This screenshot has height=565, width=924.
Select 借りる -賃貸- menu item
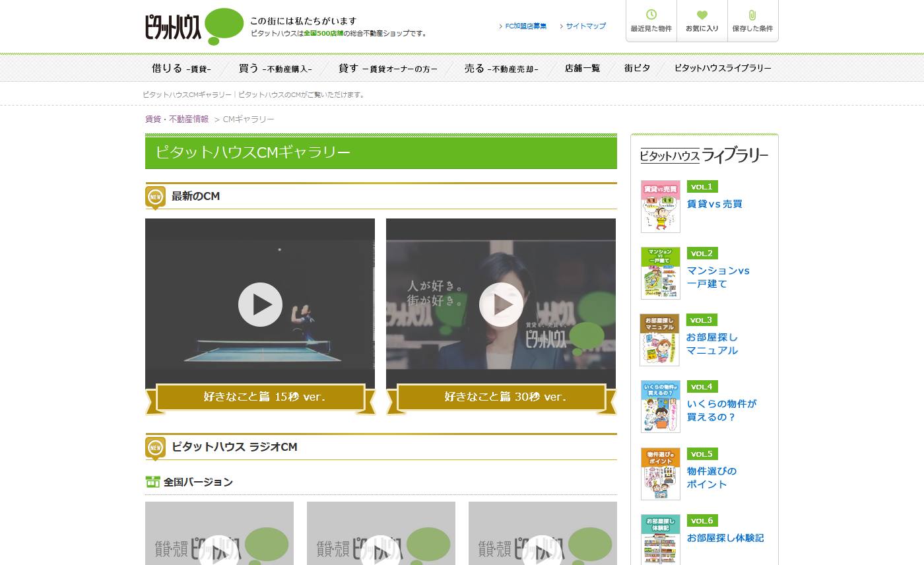(181, 68)
